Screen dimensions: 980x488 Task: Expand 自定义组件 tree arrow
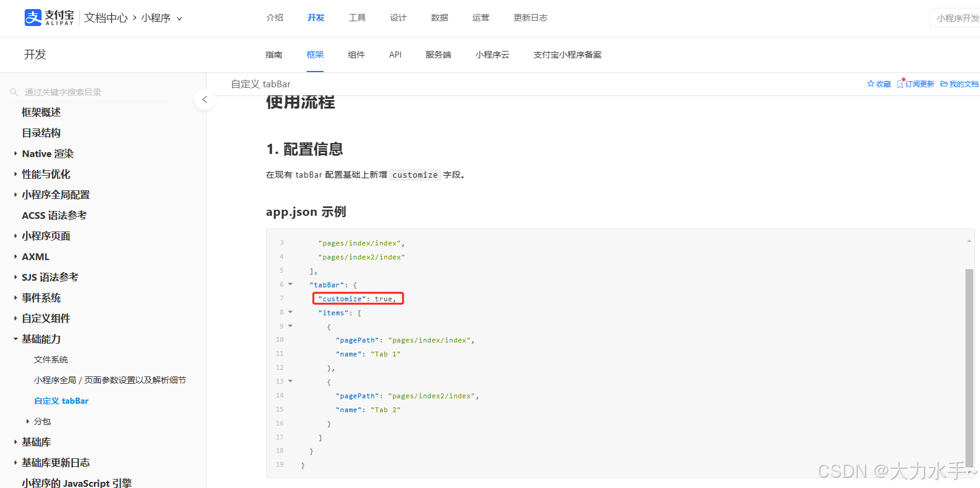tap(16, 319)
